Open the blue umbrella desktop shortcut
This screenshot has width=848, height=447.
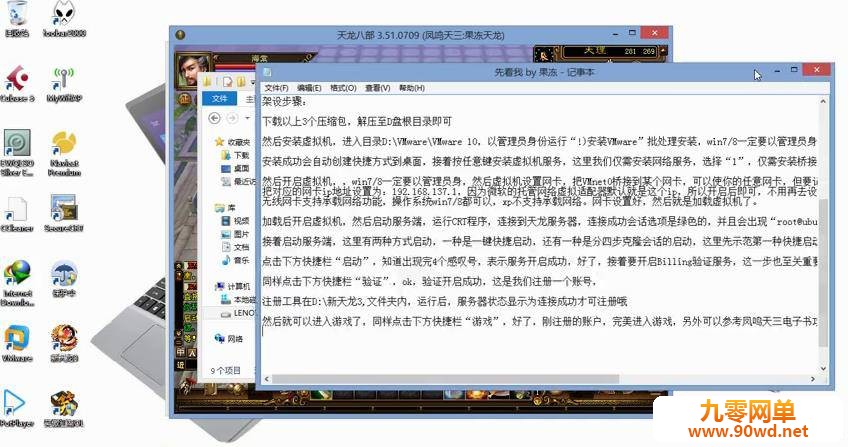point(64,279)
